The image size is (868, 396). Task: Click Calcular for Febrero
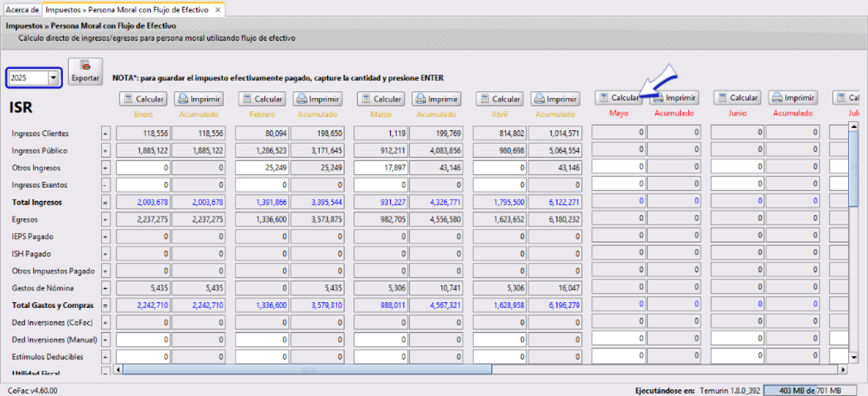(x=262, y=99)
